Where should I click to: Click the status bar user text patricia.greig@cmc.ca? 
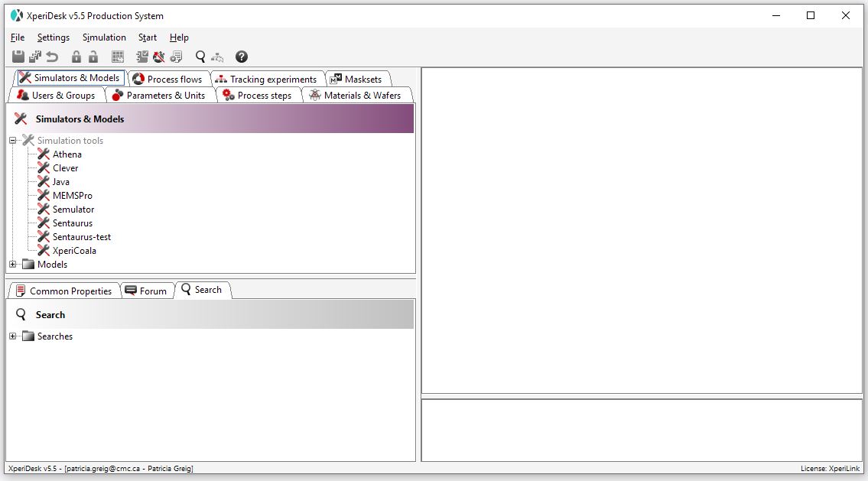point(102,468)
